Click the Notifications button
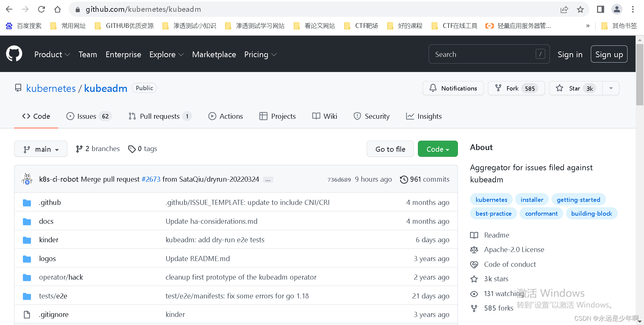644x325 pixels. pyautogui.click(x=453, y=88)
